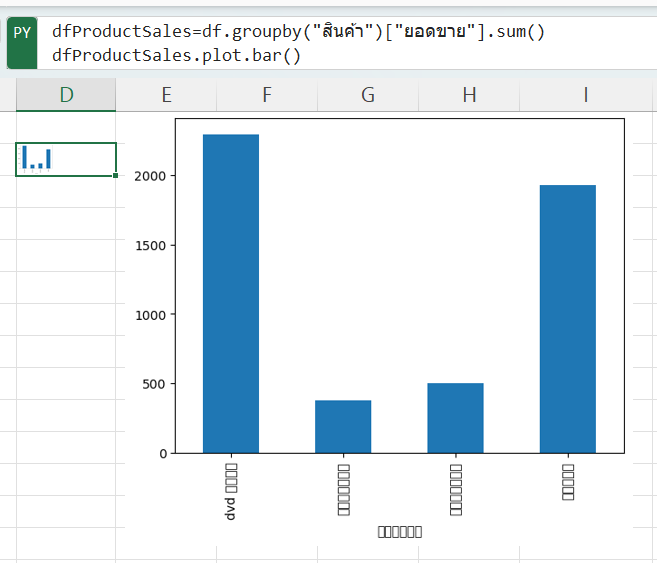
Task: Click the 0 y-axis label
Action: (163, 454)
